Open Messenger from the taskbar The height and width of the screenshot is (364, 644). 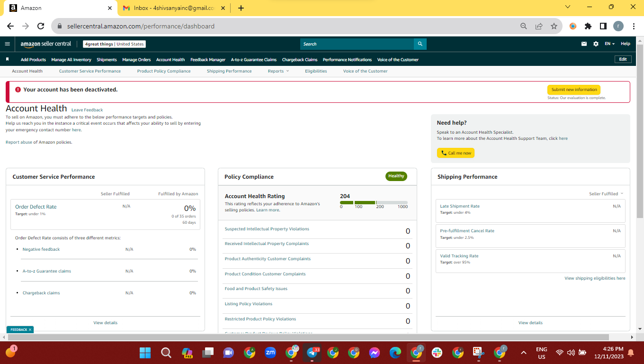pos(375,353)
